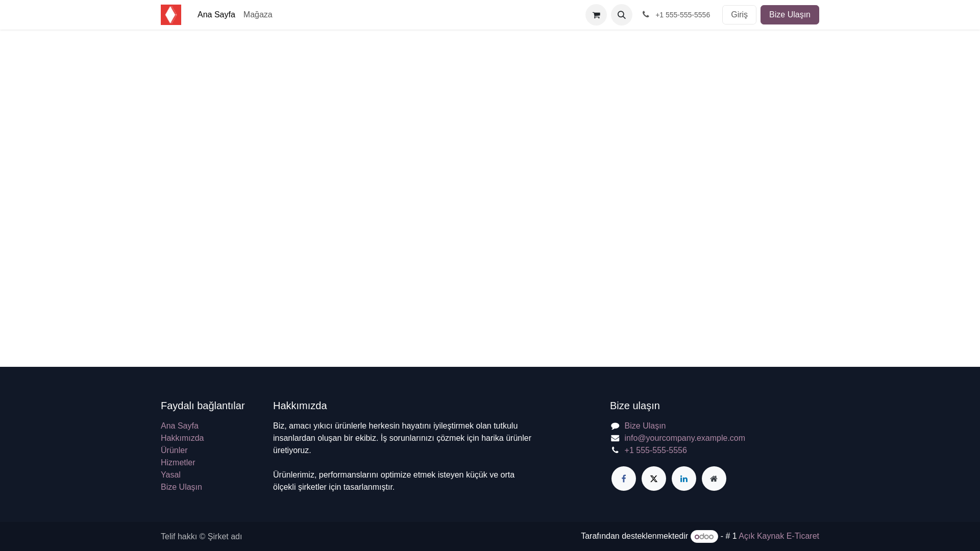Open Açık Kaynak E-Ticaret link

click(779, 536)
